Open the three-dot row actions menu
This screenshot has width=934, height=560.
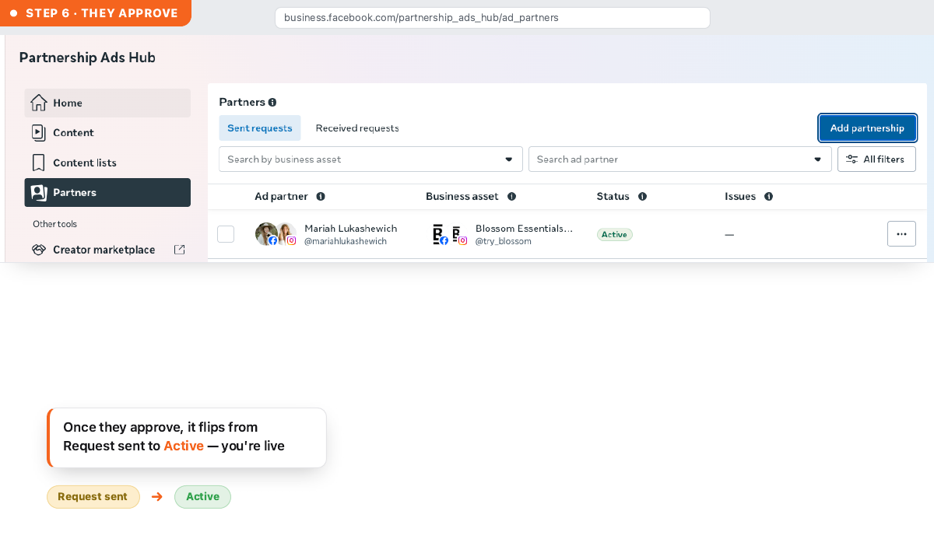pyautogui.click(x=901, y=233)
